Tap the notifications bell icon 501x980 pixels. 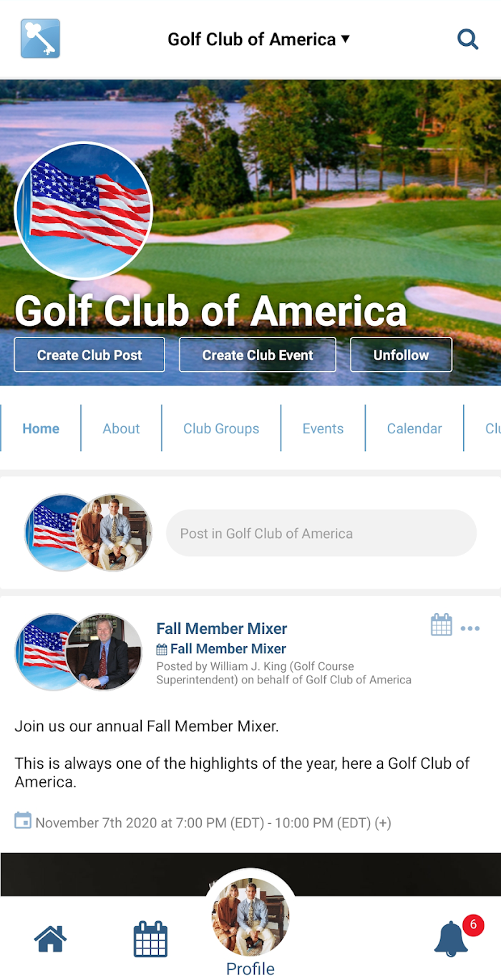[x=452, y=938]
